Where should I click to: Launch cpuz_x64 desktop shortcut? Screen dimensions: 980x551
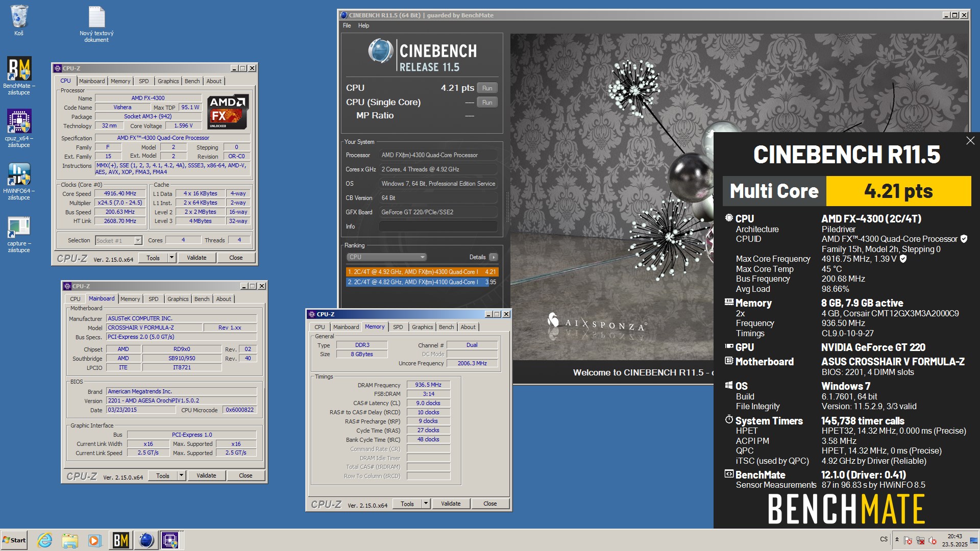tap(19, 128)
